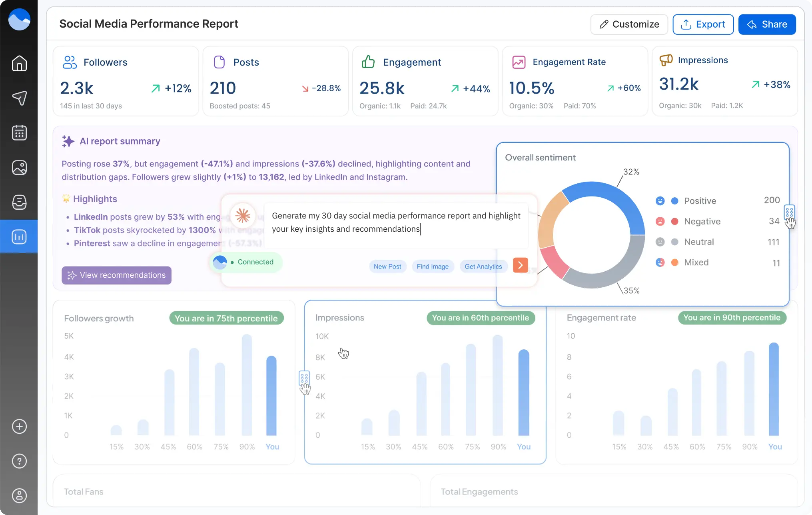
Task: Click the plus icon to create new content
Action: [19, 426]
